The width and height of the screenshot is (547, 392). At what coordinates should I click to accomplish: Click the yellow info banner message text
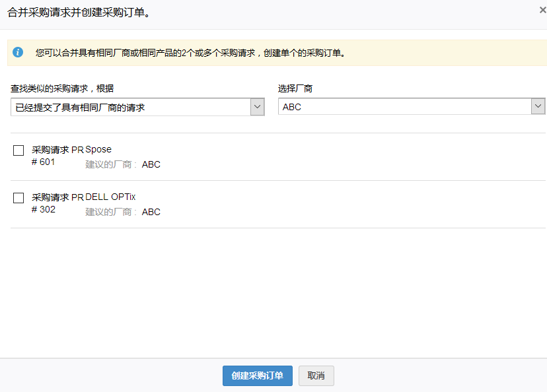(191, 53)
